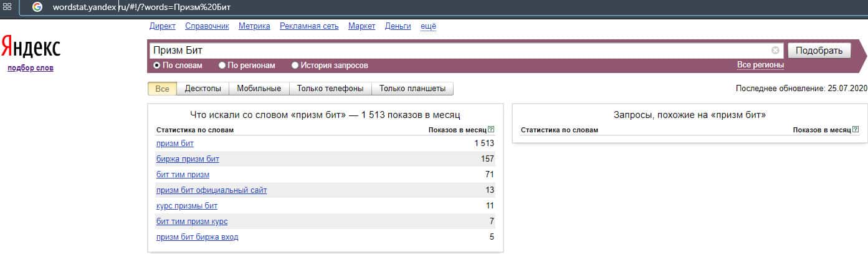Select the «История запросов» radio button
This screenshot has width=868, height=254.
(x=295, y=65)
